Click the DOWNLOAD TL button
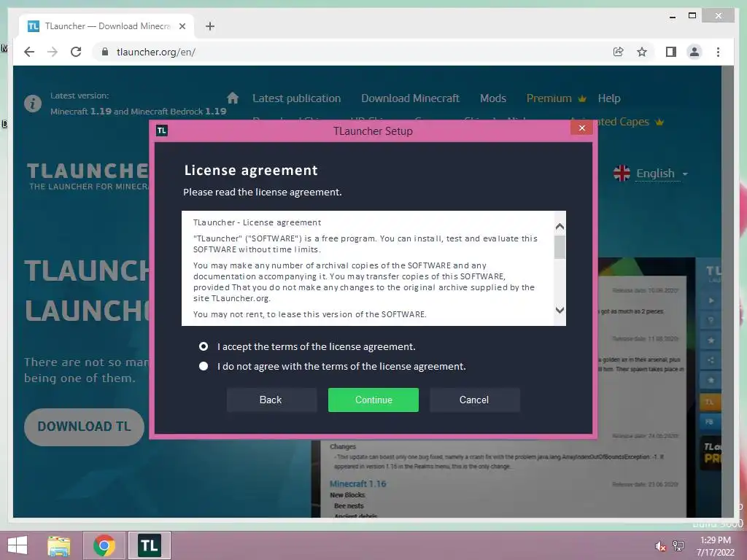This screenshot has height=560, width=747. tap(84, 427)
